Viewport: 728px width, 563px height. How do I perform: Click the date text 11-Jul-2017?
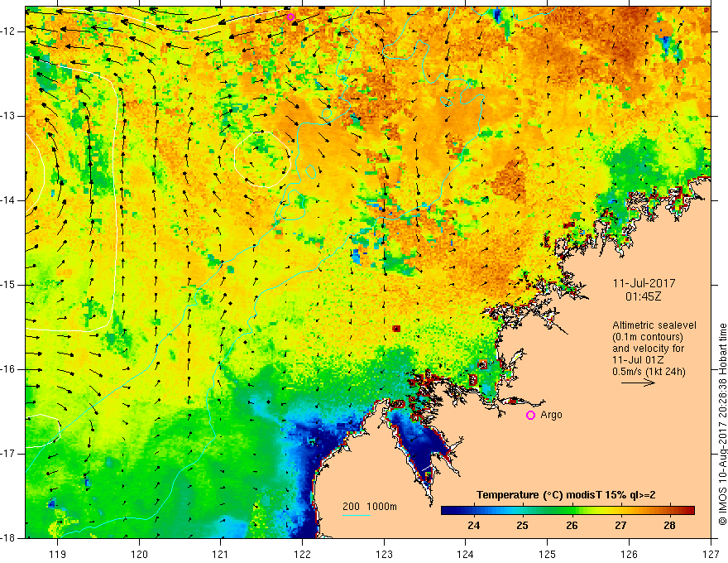644,283
